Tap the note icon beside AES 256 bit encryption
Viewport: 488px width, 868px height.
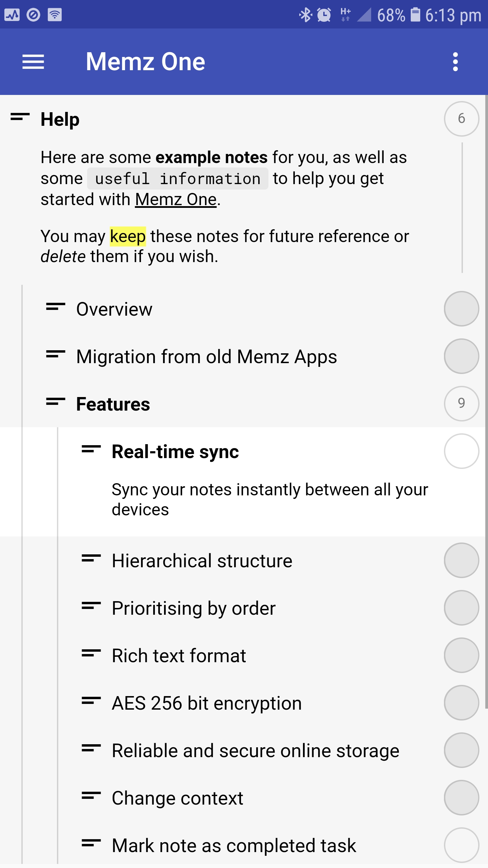click(x=91, y=701)
